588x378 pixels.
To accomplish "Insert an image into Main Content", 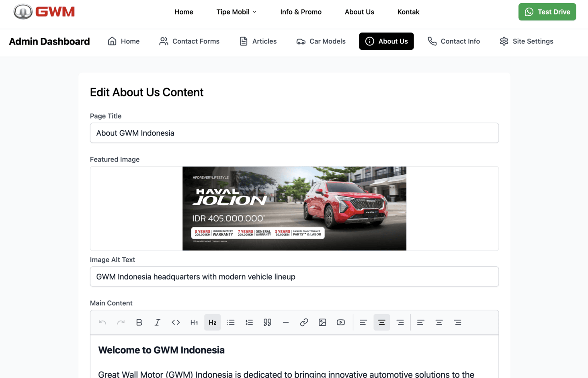I will [x=322, y=322].
